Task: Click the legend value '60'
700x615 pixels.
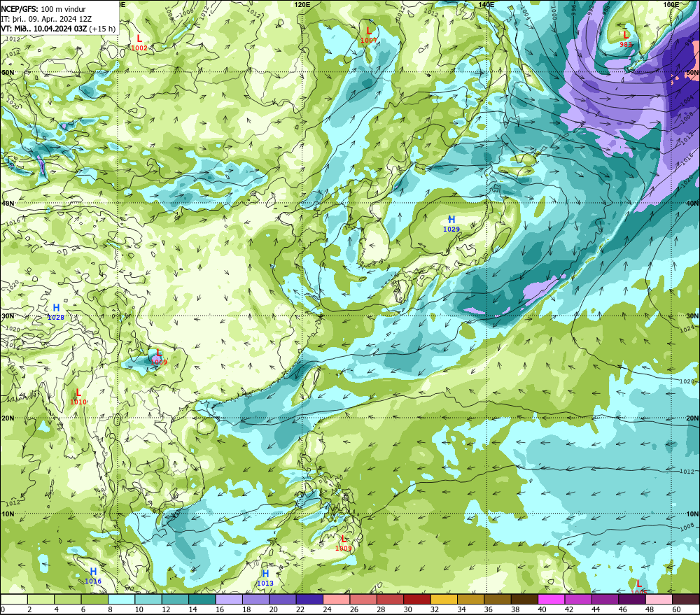Action: tap(676, 609)
